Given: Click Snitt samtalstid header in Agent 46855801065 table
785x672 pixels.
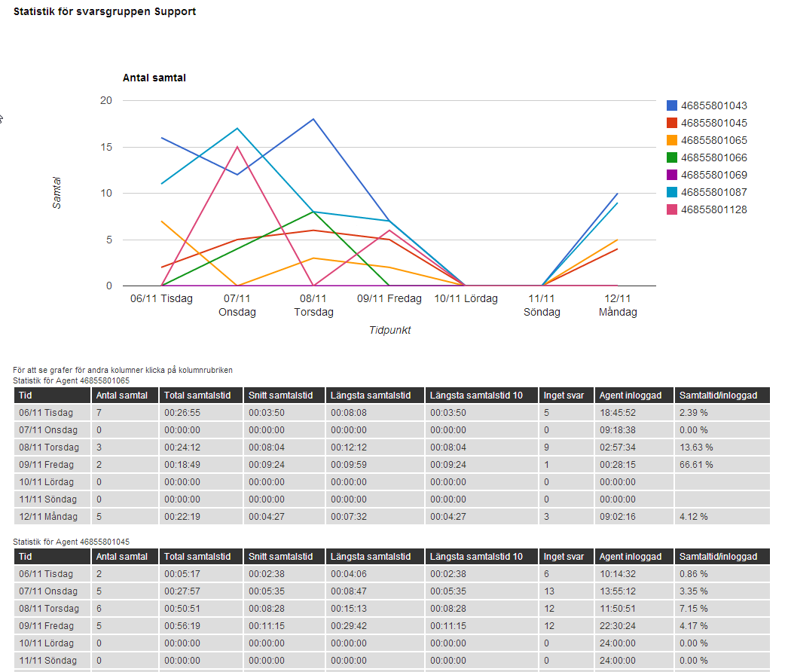Looking at the screenshot, I should tap(284, 395).
